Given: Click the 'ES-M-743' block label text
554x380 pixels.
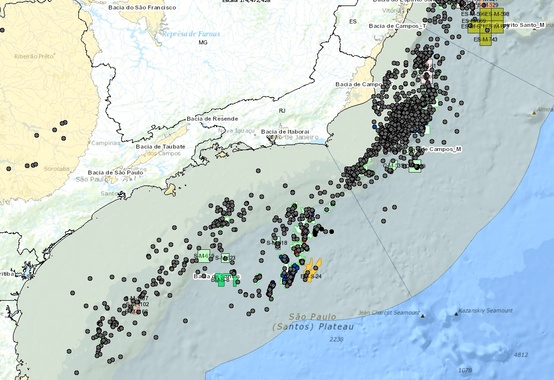Looking at the screenshot, I should pos(485,39).
